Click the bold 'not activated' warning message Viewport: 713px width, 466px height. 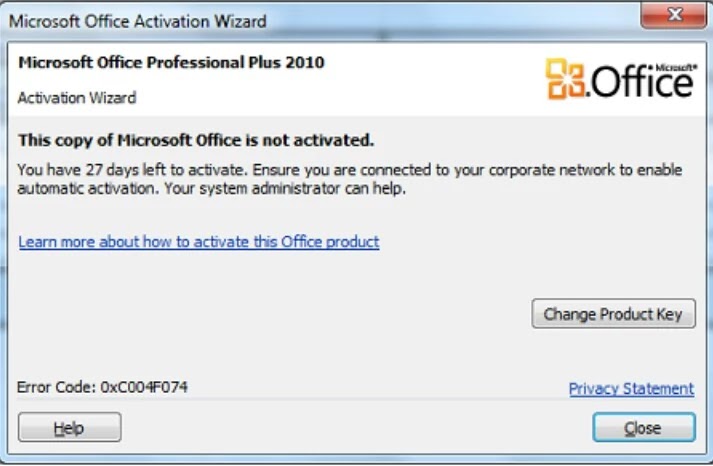pos(196,139)
